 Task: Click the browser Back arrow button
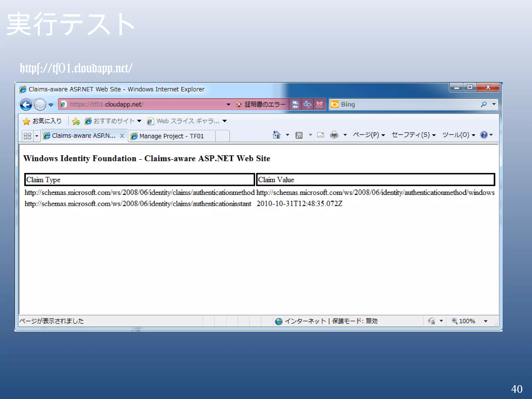click(26, 105)
